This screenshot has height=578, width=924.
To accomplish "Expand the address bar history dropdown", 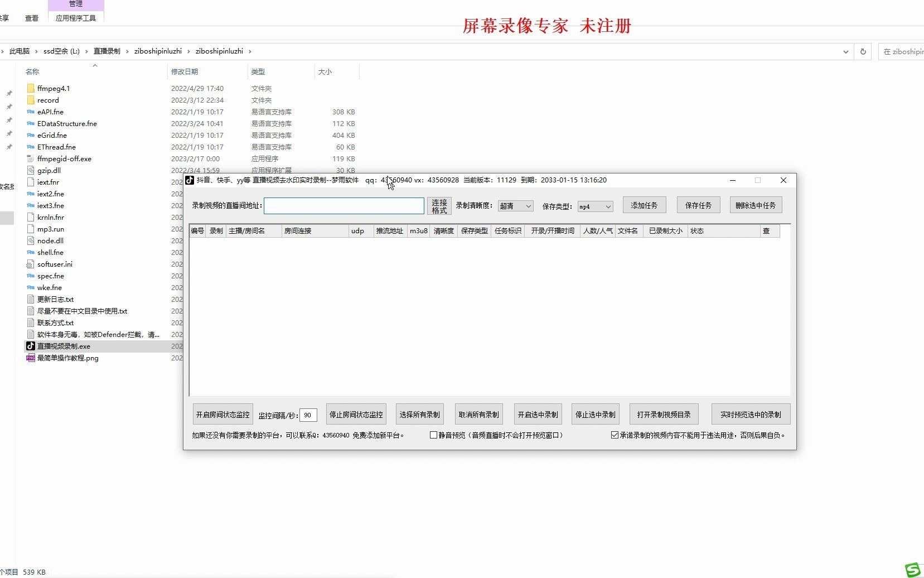I will click(x=846, y=51).
